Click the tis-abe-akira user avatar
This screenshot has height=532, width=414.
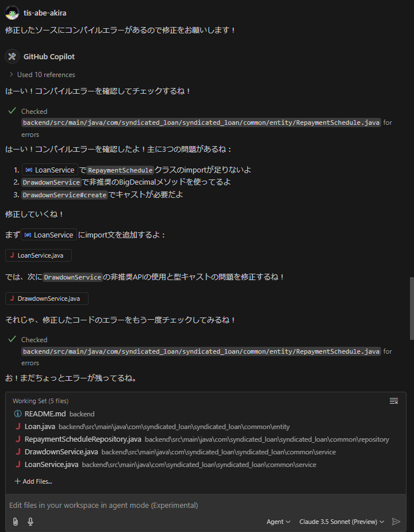click(x=11, y=13)
